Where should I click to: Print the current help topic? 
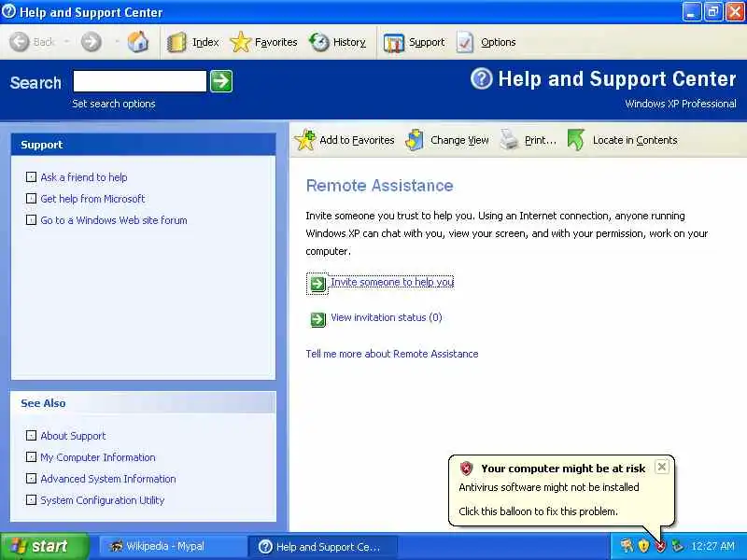point(528,140)
